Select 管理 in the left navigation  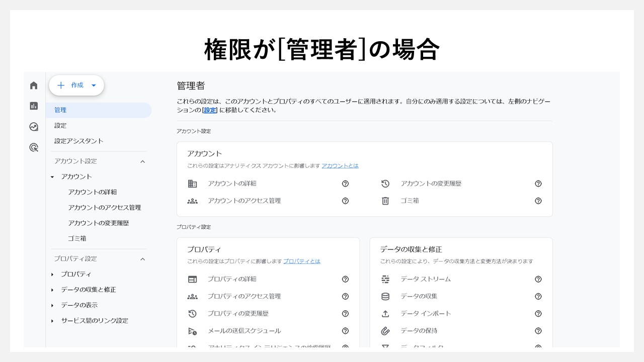[61, 110]
